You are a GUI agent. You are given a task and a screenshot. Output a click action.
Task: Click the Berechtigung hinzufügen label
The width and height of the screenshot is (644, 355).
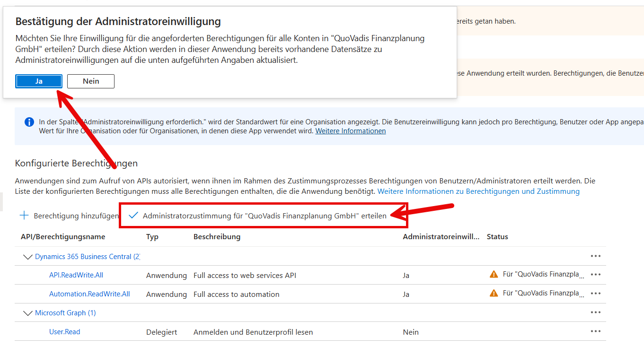point(76,216)
